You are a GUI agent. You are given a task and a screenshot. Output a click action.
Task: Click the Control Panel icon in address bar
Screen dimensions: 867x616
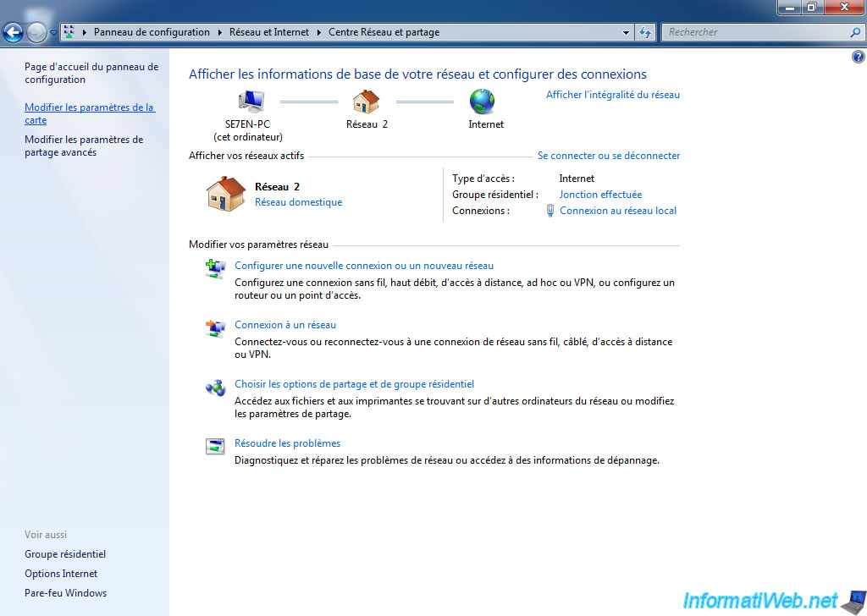pos(69,32)
